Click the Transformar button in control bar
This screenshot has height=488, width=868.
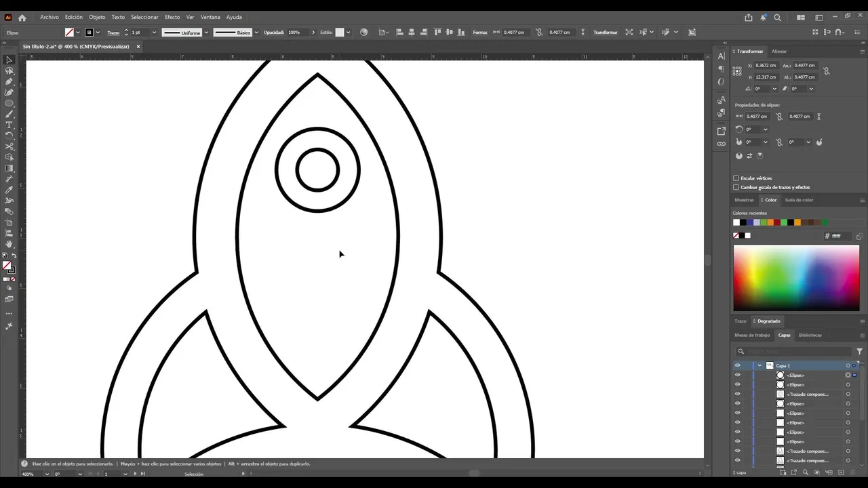tap(606, 33)
